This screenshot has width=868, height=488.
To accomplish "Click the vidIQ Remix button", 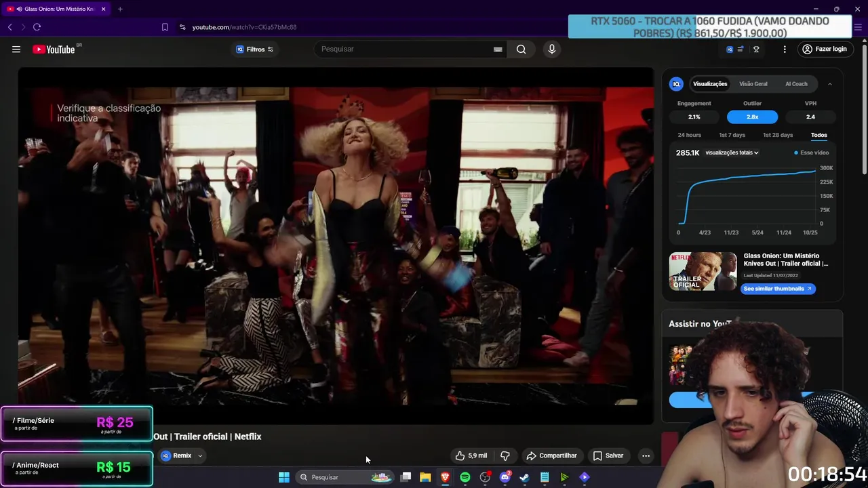I will 176,455.
